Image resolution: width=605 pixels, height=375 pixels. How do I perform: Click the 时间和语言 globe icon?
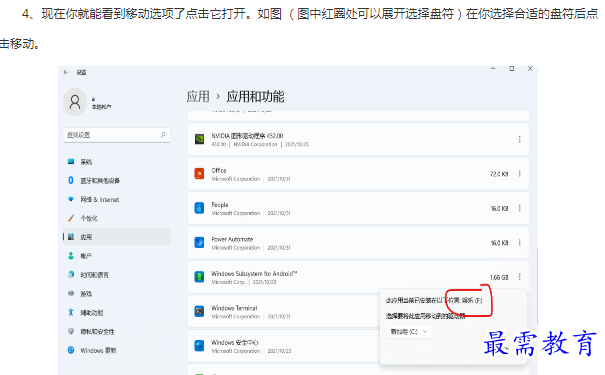pyautogui.click(x=71, y=274)
